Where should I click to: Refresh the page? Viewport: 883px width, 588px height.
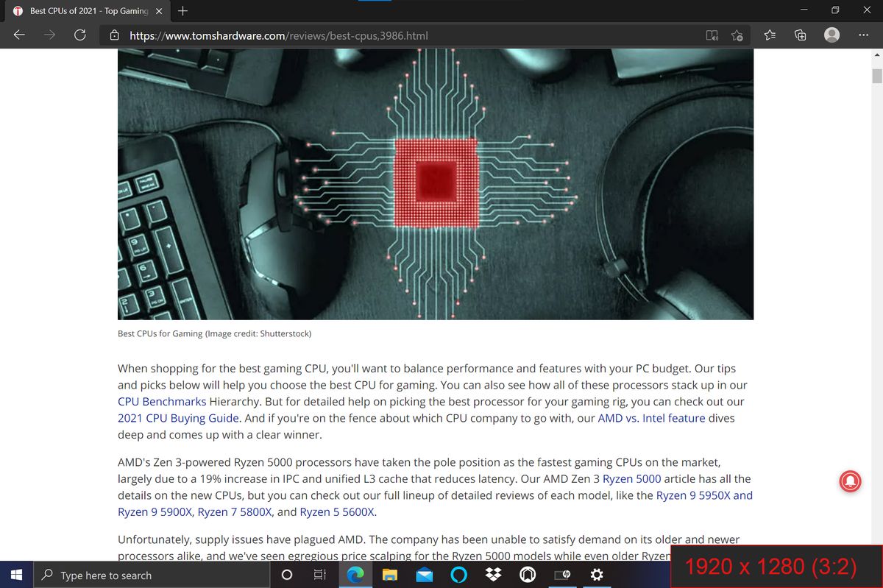point(80,35)
